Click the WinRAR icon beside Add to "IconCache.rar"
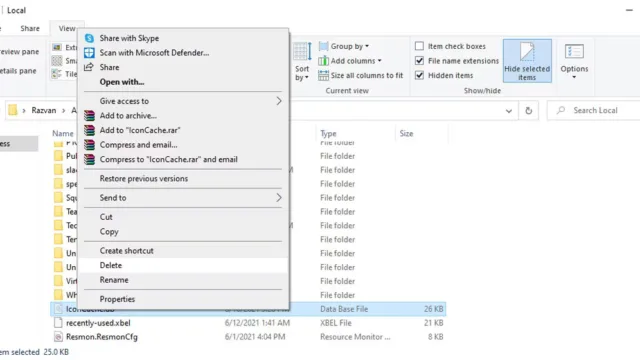The width and height of the screenshot is (640, 360). click(x=89, y=131)
